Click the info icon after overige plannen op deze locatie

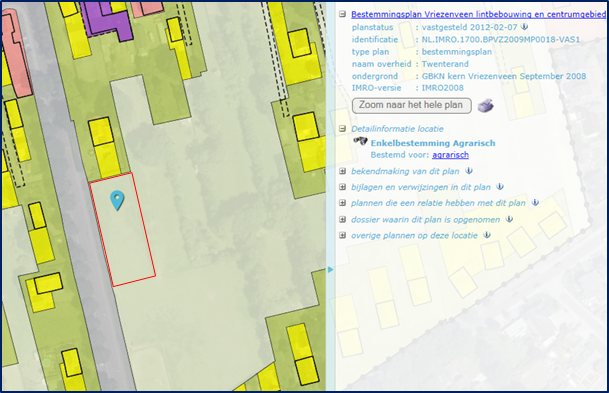coord(487,235)
